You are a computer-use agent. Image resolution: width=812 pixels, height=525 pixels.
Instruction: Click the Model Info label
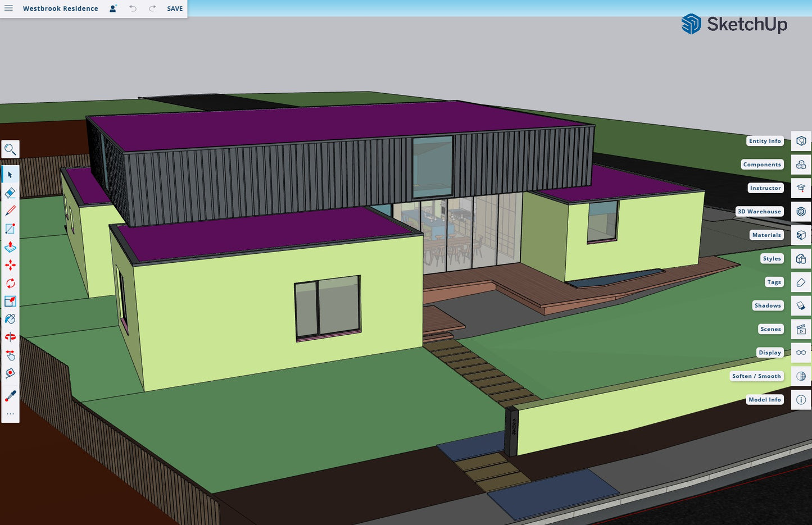[x=765, y=400]
